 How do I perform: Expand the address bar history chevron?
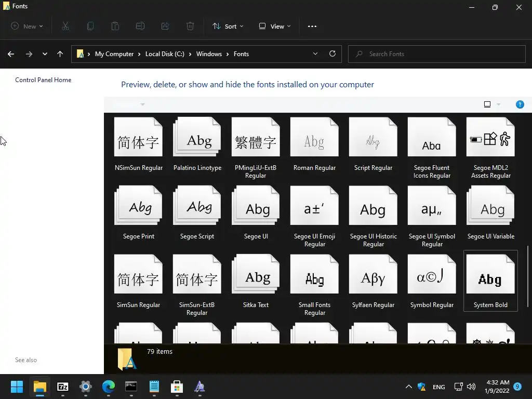click(x=315, y=54)
